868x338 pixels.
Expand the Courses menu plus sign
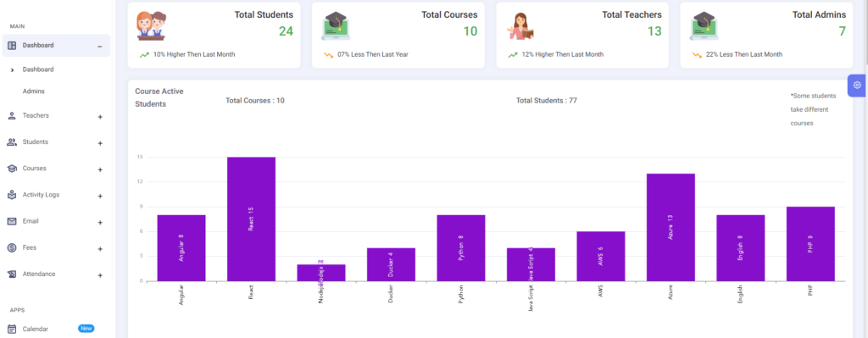click(100, 169)
